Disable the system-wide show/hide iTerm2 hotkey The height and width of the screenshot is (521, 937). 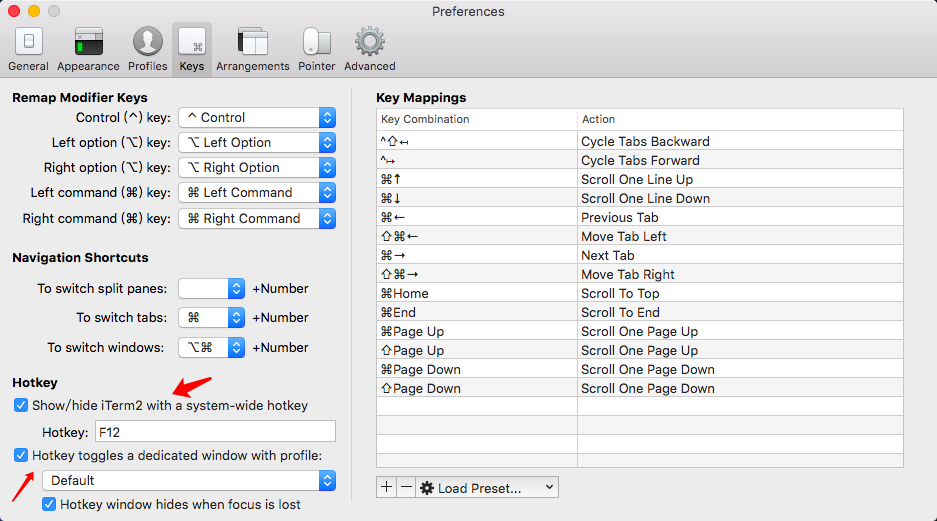pyautogui.click(x=21, y=406)
